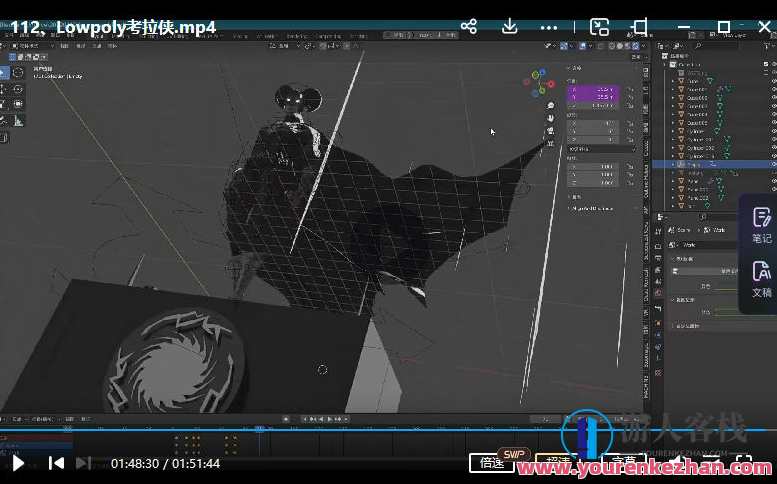Image resolution: width=777 pixels, height=484 pixels.
Task: Seek on the blue video progress bar
Action: click(388, 430)
